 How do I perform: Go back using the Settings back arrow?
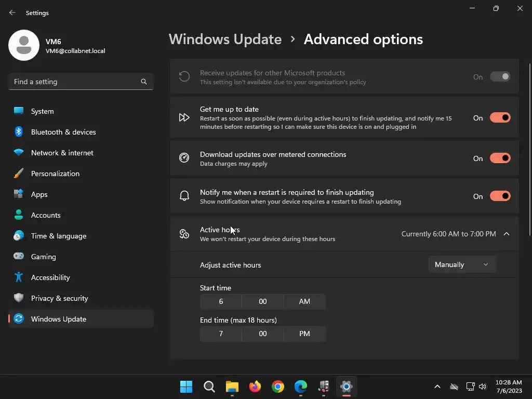(x=12, y=12)
